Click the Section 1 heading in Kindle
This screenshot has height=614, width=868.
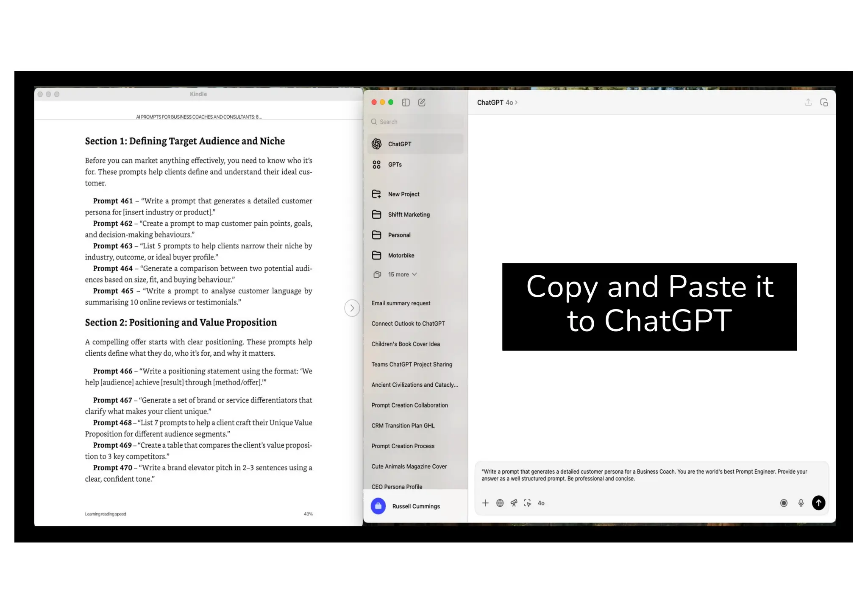pos(185,141)
